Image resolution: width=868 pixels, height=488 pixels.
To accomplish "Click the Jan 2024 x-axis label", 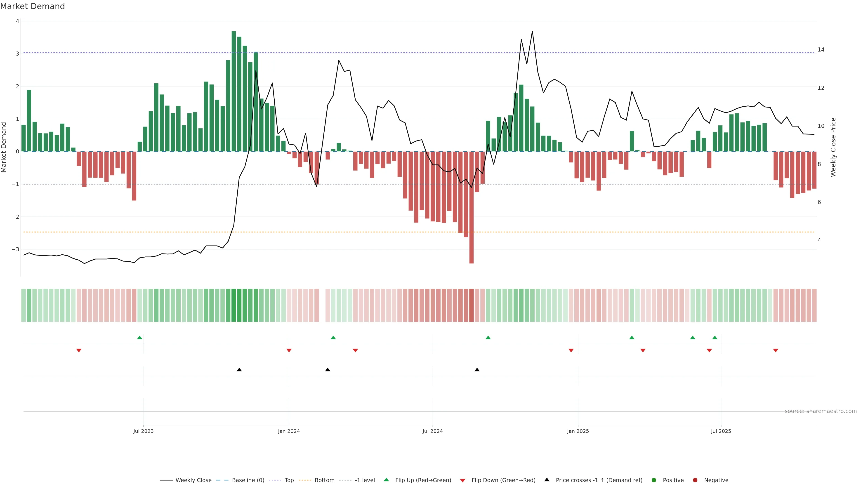I will pyautogui.click(x=289, y=431).
